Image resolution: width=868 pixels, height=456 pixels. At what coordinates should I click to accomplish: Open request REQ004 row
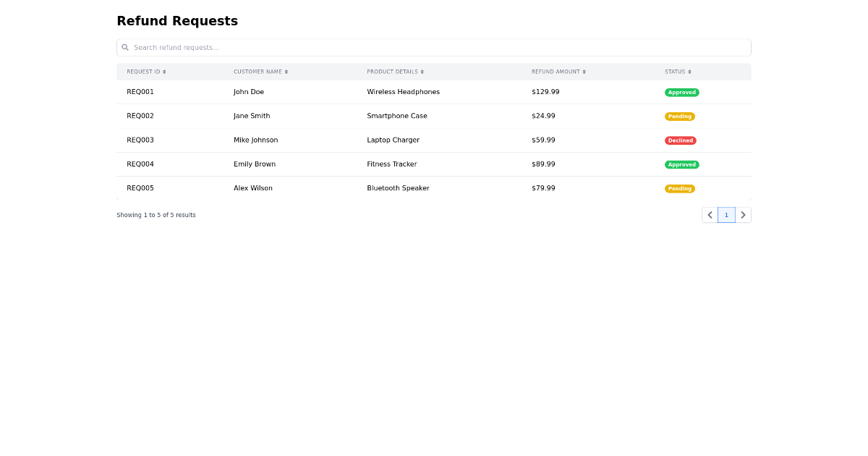pos(140,164)
